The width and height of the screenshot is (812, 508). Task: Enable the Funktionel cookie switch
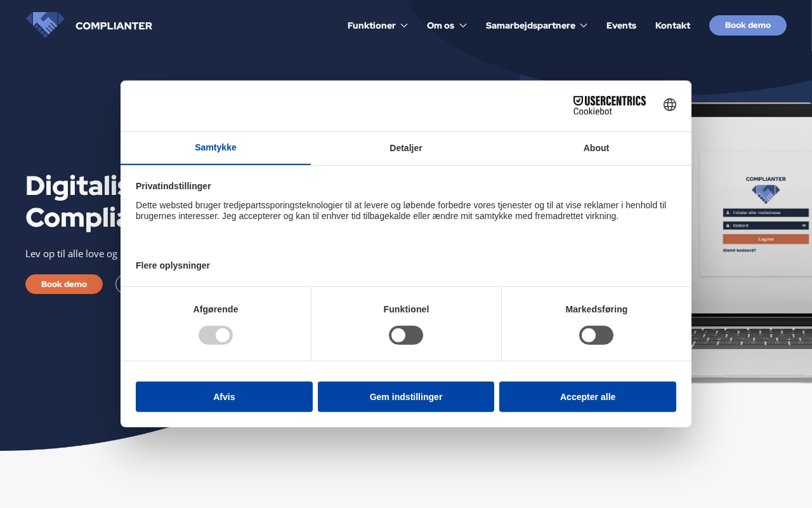[406, 335]
